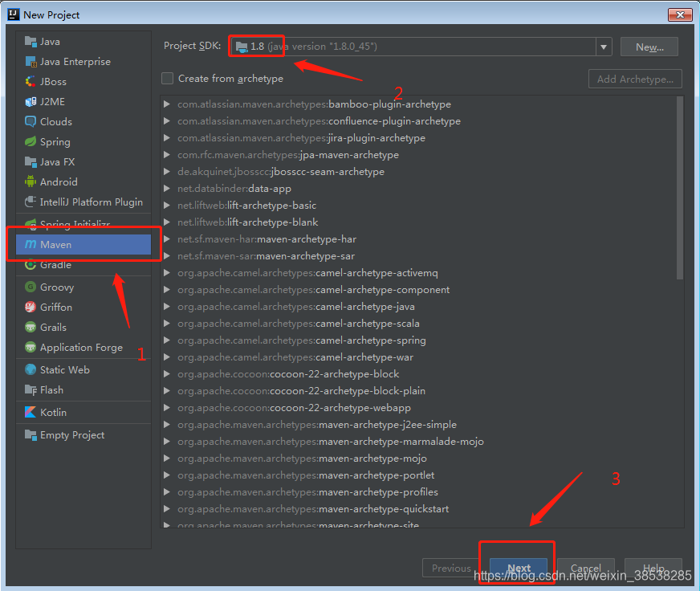Click the IntelliJ Platform Plugin icon

(31, 202)
